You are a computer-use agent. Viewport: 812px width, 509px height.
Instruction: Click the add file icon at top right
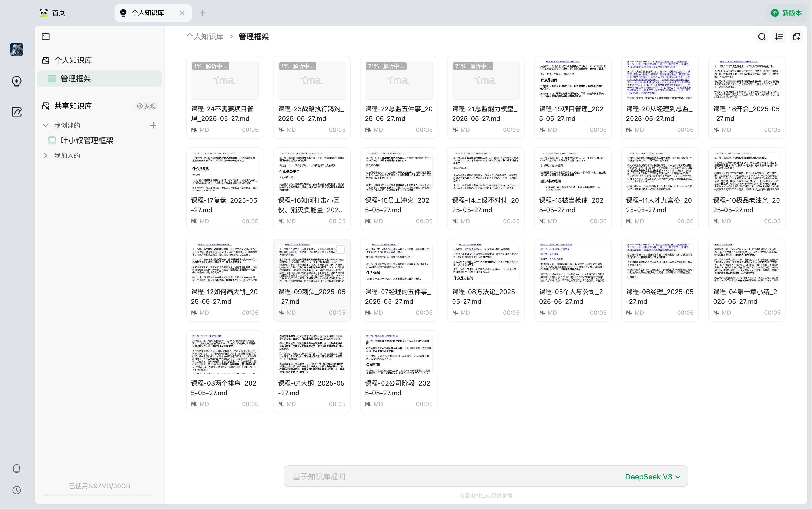point(796,37)
